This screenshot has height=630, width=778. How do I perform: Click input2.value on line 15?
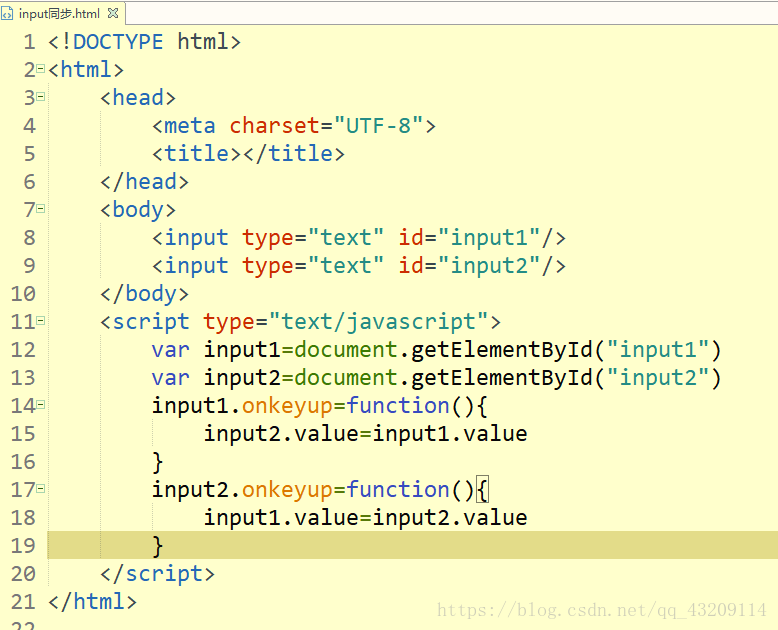coord(281,434)
